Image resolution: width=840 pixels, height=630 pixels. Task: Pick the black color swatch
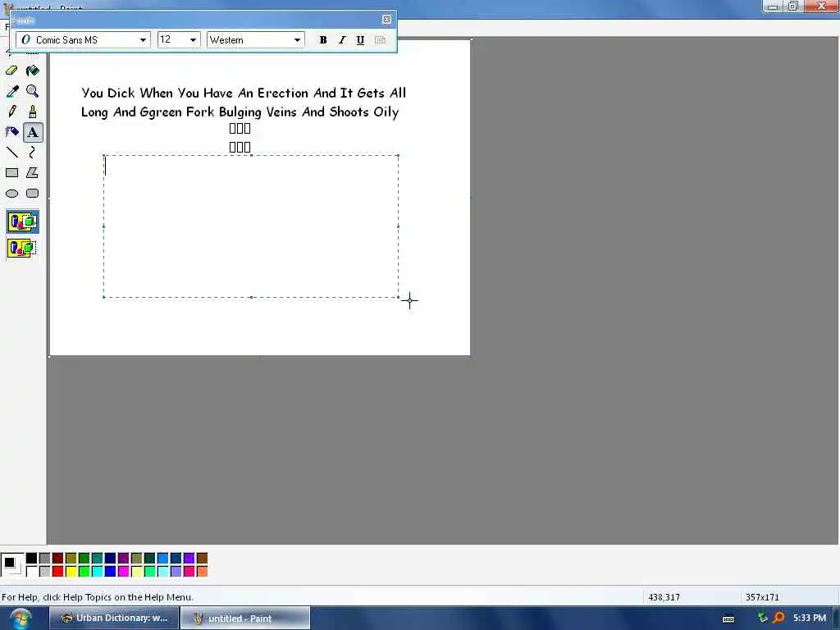(x=32, y=558)
